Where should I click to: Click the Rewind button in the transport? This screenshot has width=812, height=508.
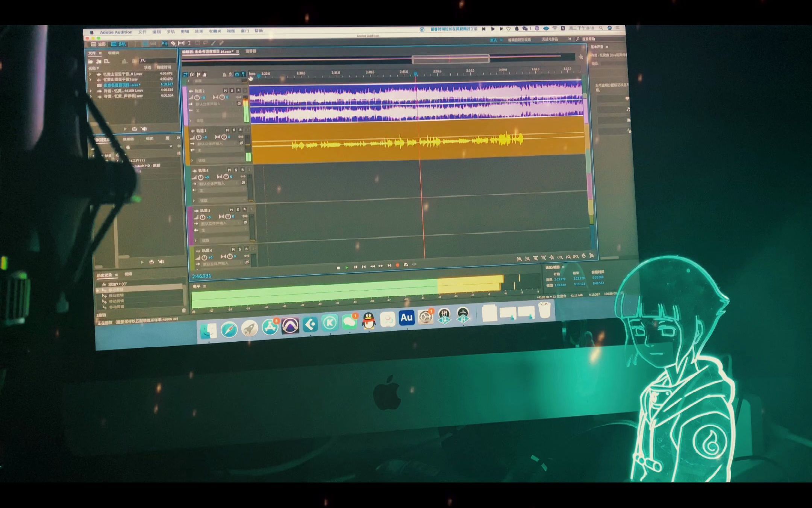pos(373,266)
